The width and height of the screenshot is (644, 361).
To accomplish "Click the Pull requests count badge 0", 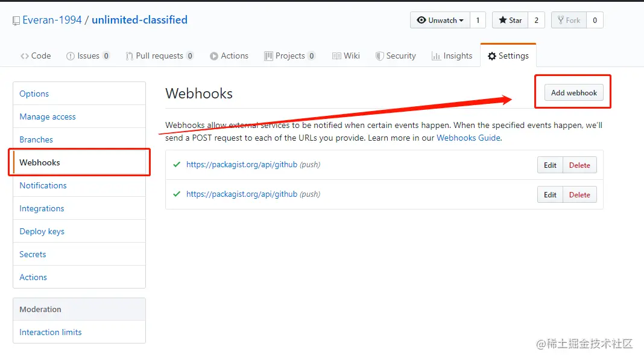I will click(x=190, y=56).
